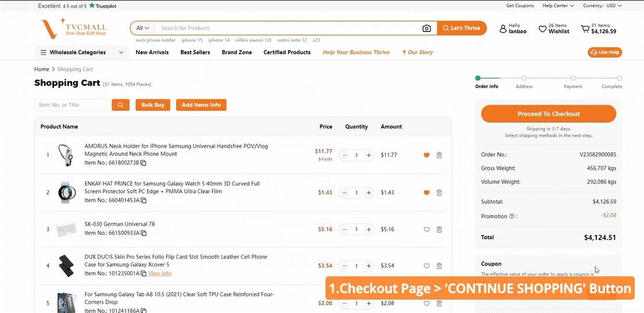Viewport: 644px width, 313px height.
Task: Open the Wishlist heart icon in header
Action: (x=542, y=29)
